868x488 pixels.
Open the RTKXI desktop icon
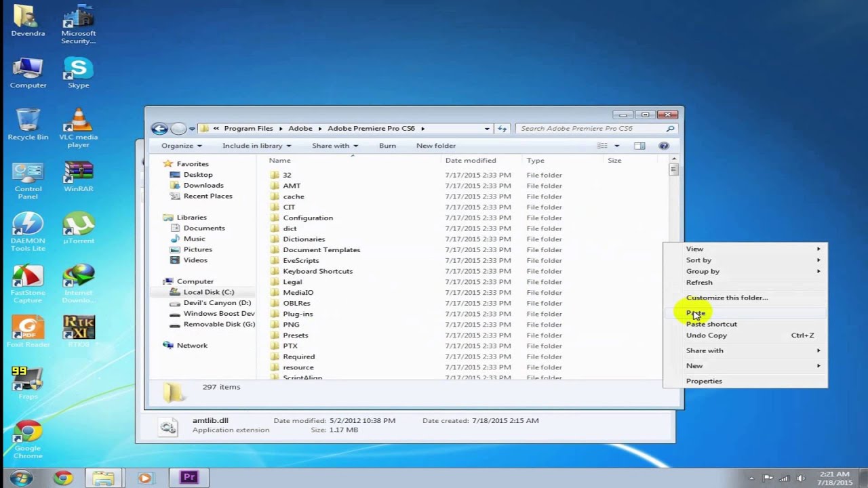tap(78, 331)
